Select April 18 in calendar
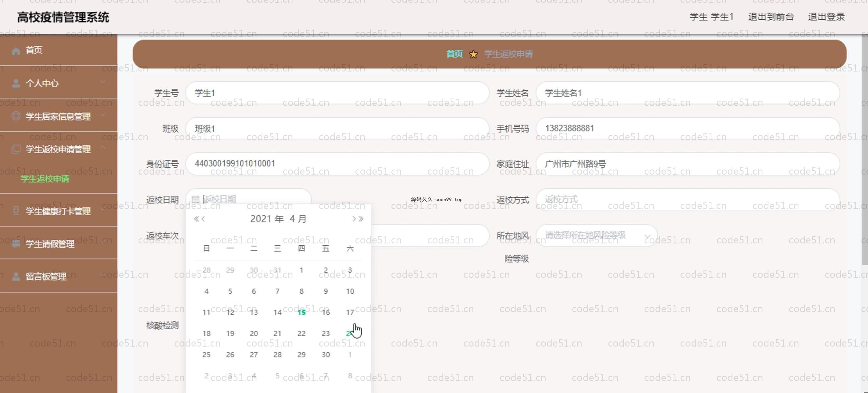Viewport: 868px width, 393px height. 206,333
